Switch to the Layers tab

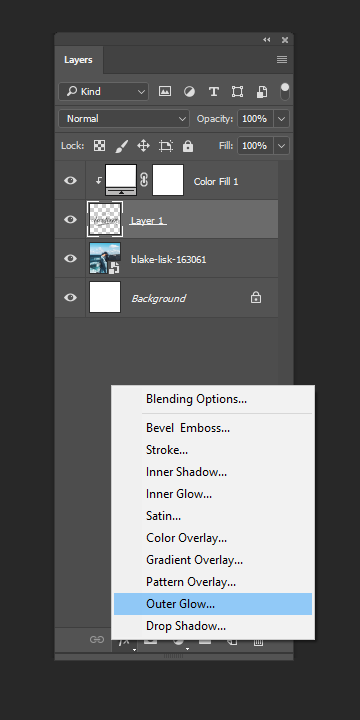pyautogui.click(x=79, y=60)
